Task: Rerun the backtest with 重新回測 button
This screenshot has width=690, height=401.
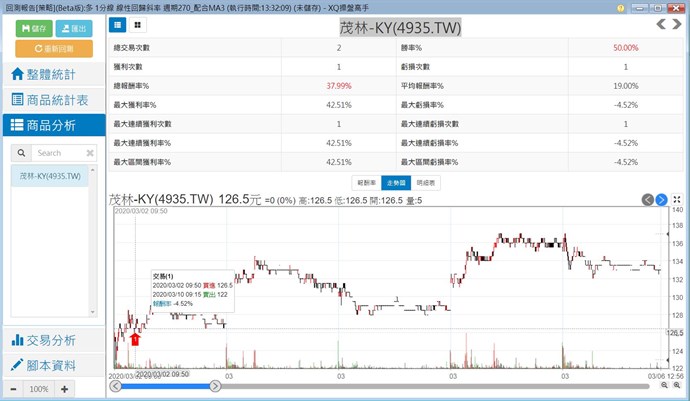Action: tap(54, 48)
